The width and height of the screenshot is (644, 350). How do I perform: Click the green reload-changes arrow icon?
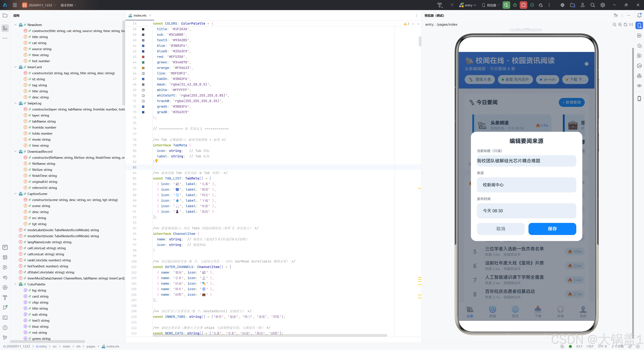click(532, 5)
